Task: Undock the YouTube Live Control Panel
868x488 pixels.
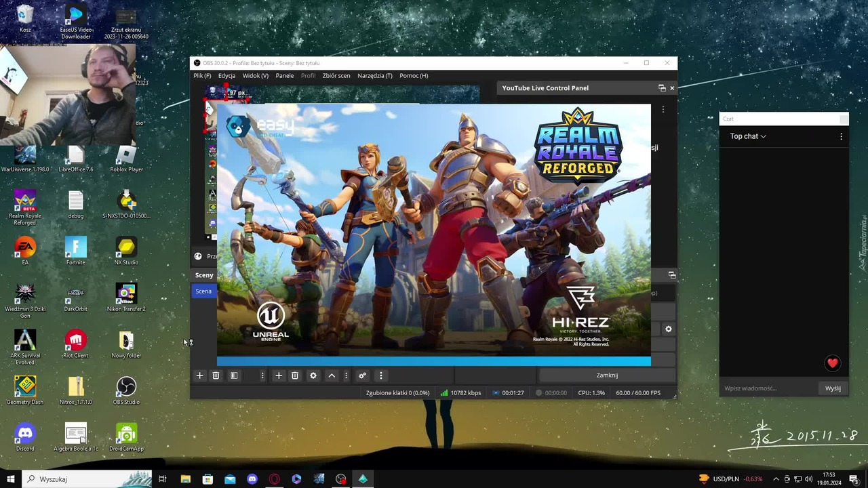Action: (662, 88)
